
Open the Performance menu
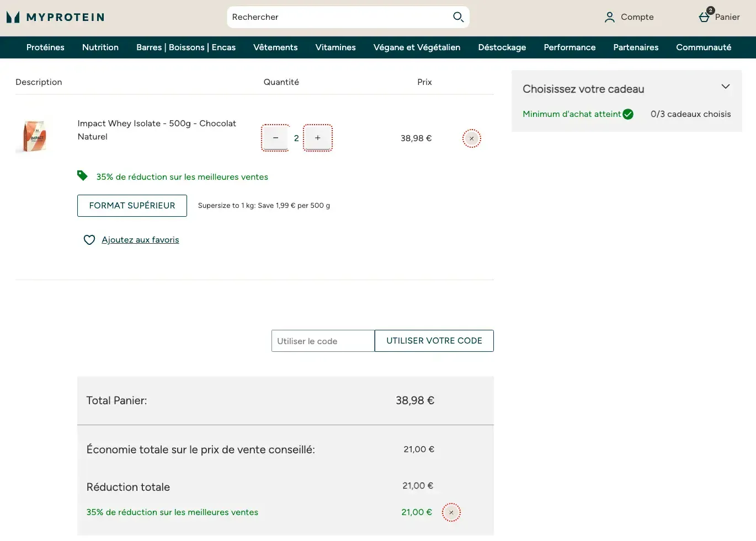coord(569,47)
